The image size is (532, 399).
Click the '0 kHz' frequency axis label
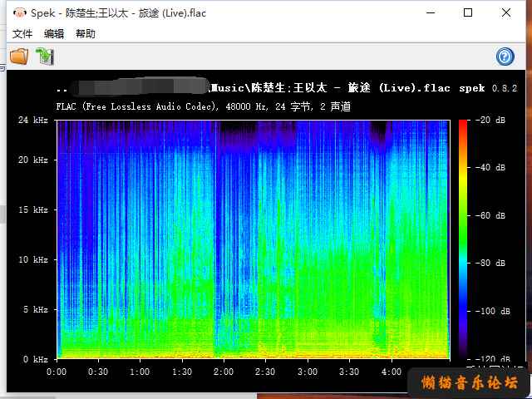click(36, 359)
